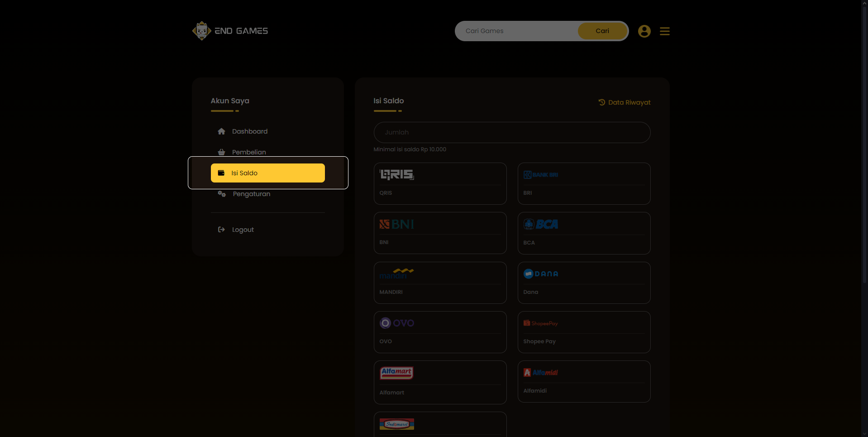
Task: Select Isi Saldo menu item
Action: coord(268,173)
